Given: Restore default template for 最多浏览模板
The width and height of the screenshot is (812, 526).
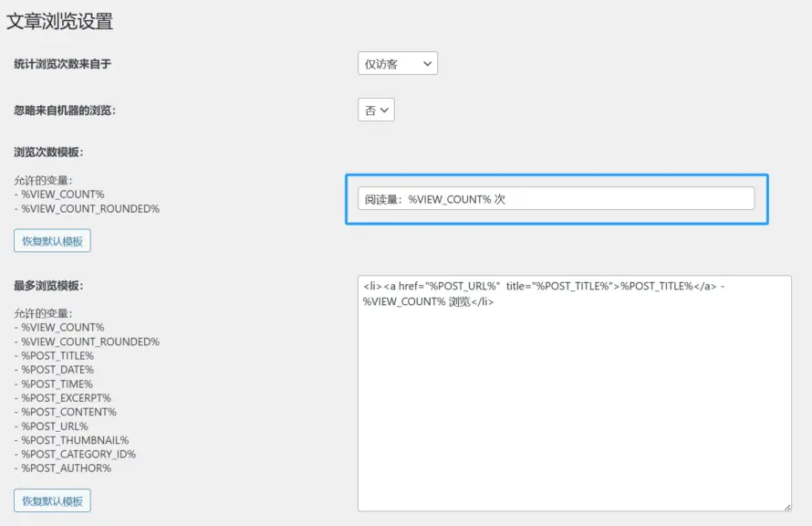Looking at the screenshot, I should coord(52,500).
